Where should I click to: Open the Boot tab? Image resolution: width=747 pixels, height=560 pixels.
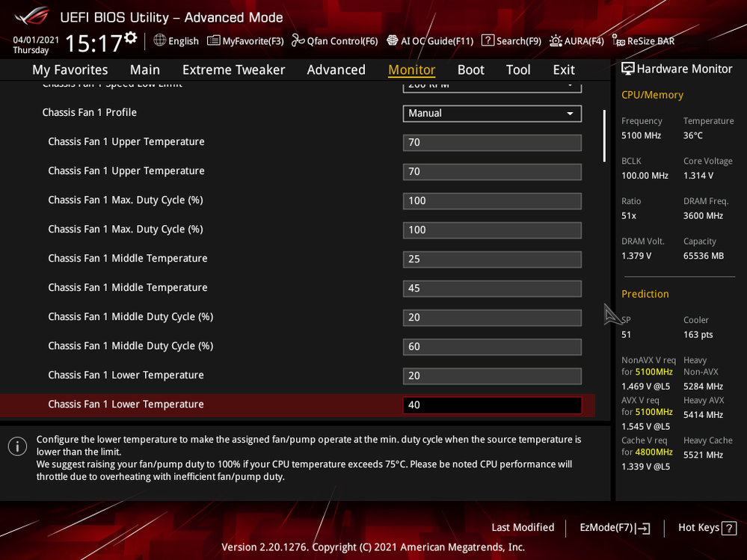tap(470, 70)
